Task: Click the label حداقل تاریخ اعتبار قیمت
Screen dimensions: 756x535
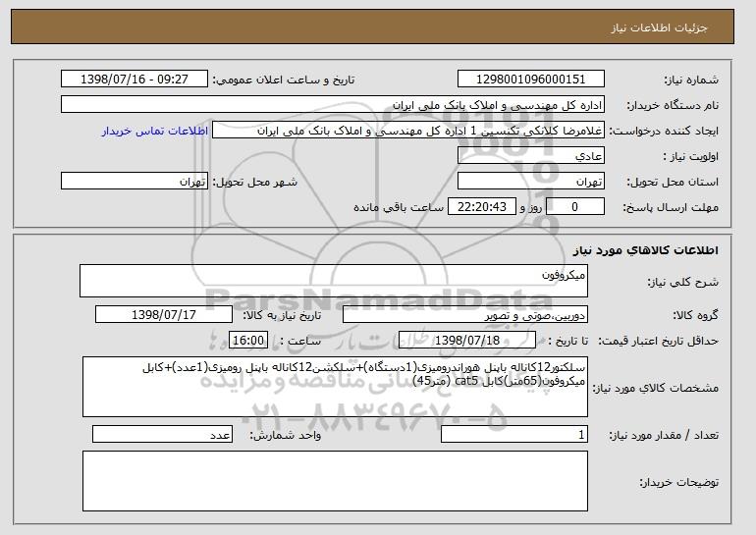Action: 658,342
